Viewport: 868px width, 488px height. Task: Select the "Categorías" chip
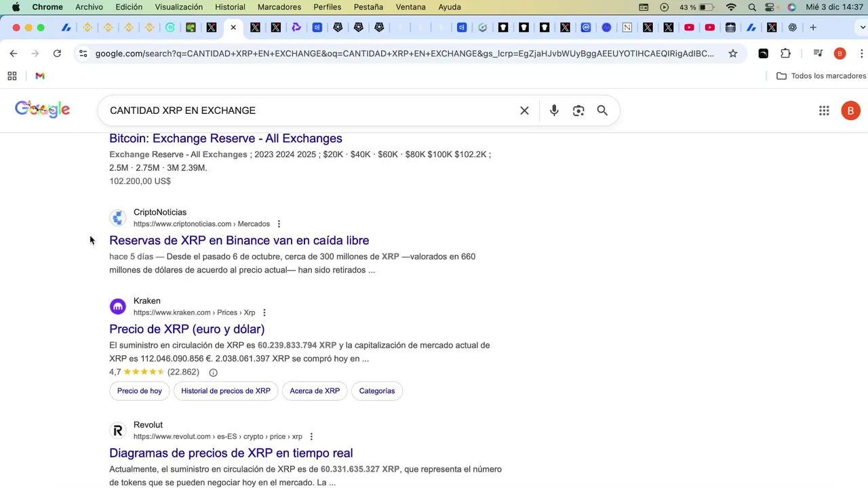(x=377, y=391)
